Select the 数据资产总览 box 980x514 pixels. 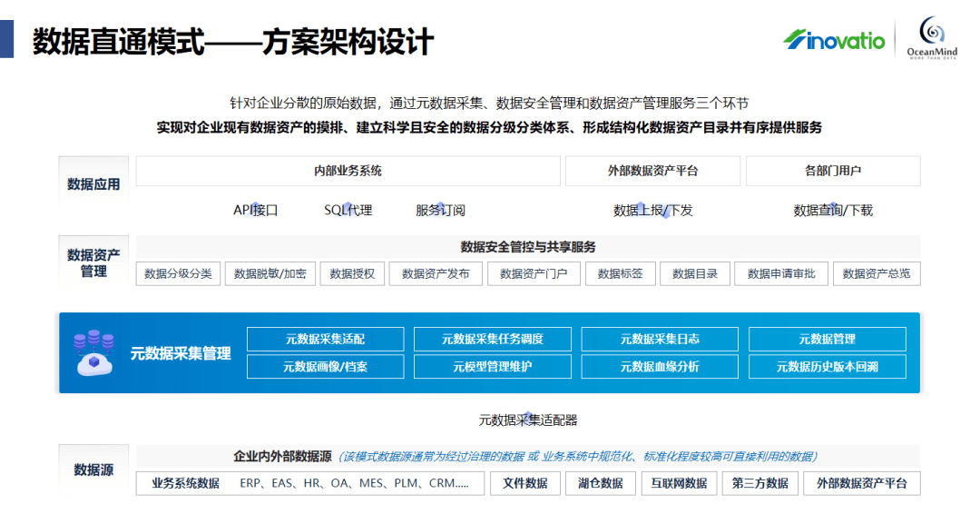click(877, 273)
